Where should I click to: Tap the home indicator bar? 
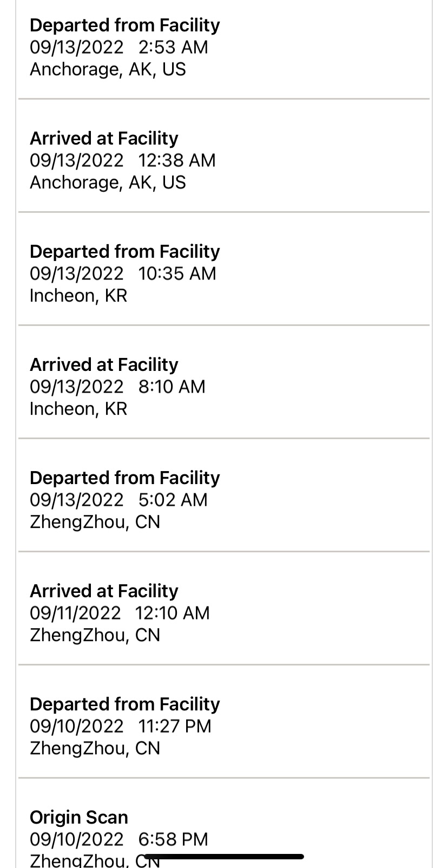pyautogui.click(x=224, y=857)
